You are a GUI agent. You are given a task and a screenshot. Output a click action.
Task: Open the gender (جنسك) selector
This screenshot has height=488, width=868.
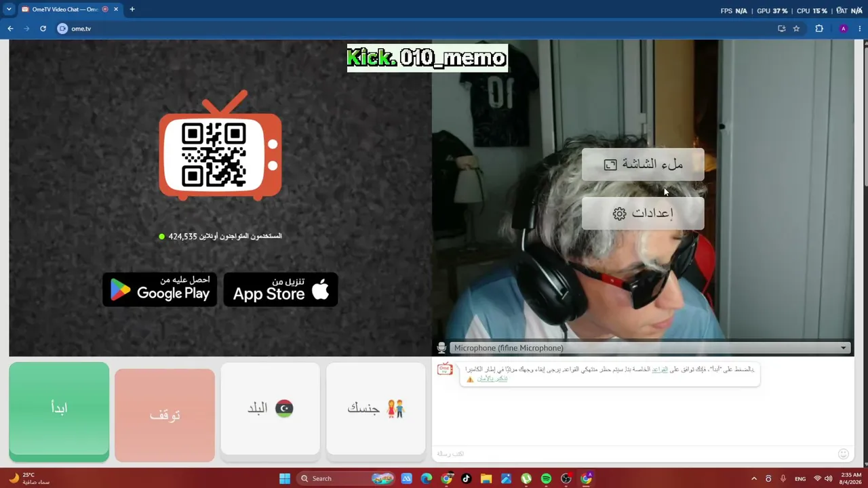coord(376,408)
